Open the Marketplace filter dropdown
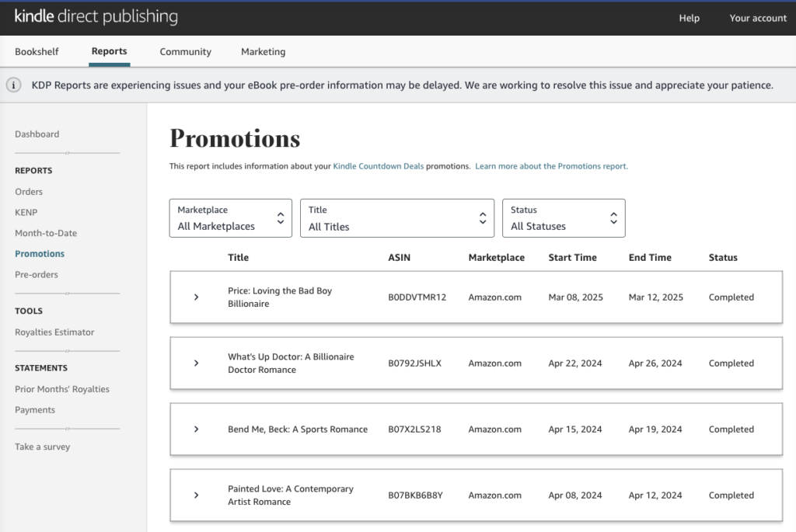The image size is (796, 532). [231, 218]
